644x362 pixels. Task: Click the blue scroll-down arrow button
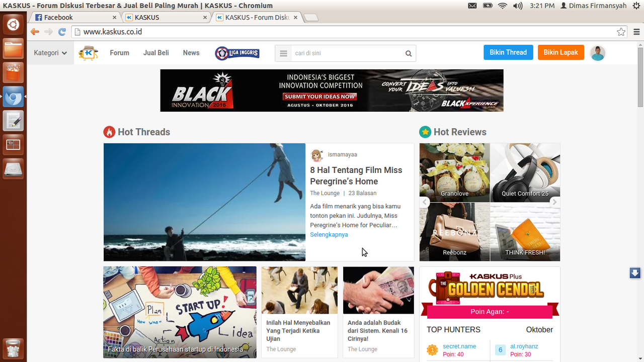635,273
